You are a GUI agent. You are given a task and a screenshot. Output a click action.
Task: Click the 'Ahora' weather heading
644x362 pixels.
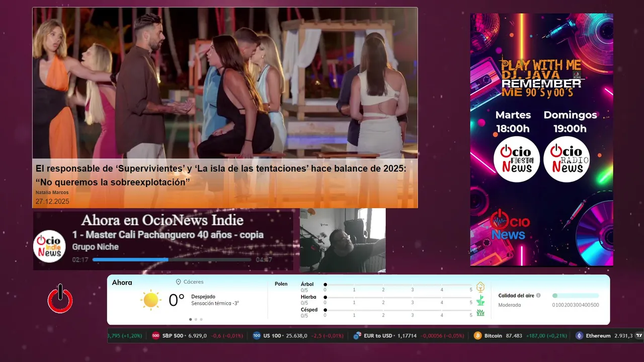[122, 283]
